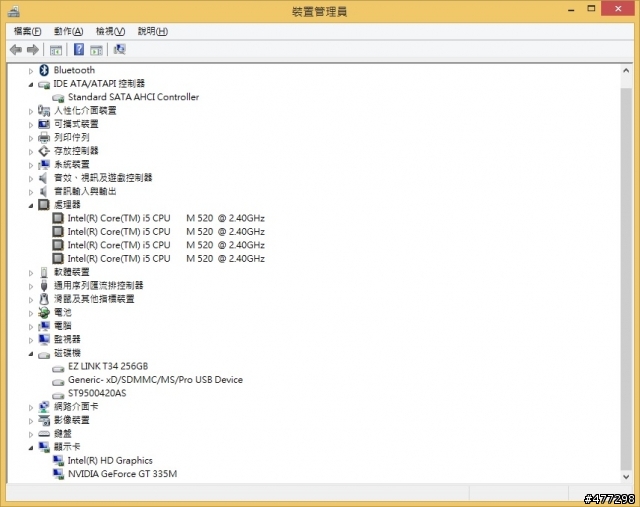Click the blue Help question mark icon
The image size is (640, 507).
(79, 49)
